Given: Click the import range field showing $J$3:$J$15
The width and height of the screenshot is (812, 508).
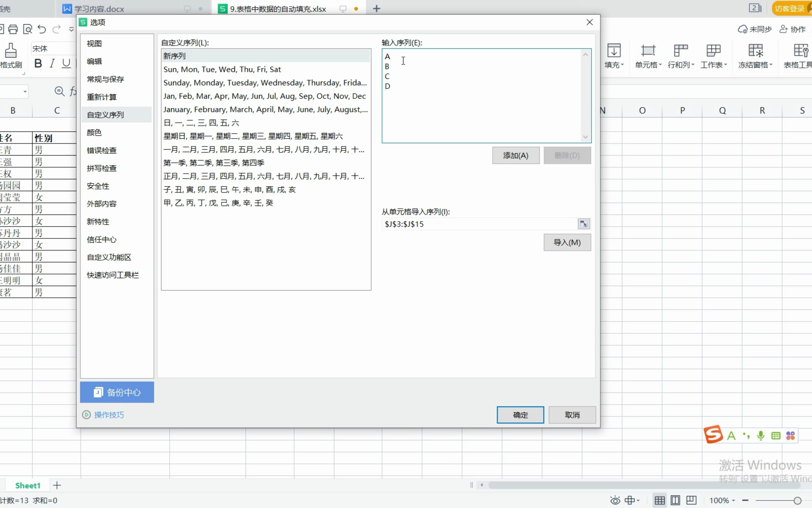Looking at the screenshot, I should pos(480,224).
